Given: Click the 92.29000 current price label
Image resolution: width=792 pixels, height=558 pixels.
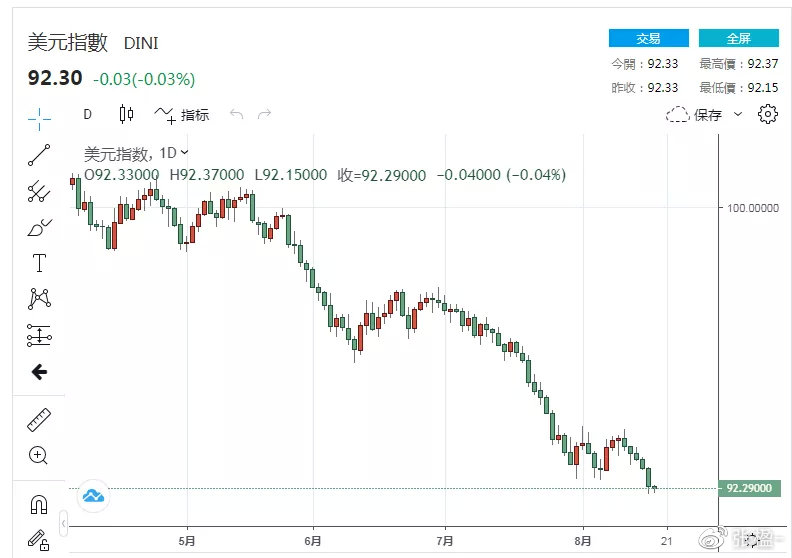Looking at the screenshot, I should [750, 488].
